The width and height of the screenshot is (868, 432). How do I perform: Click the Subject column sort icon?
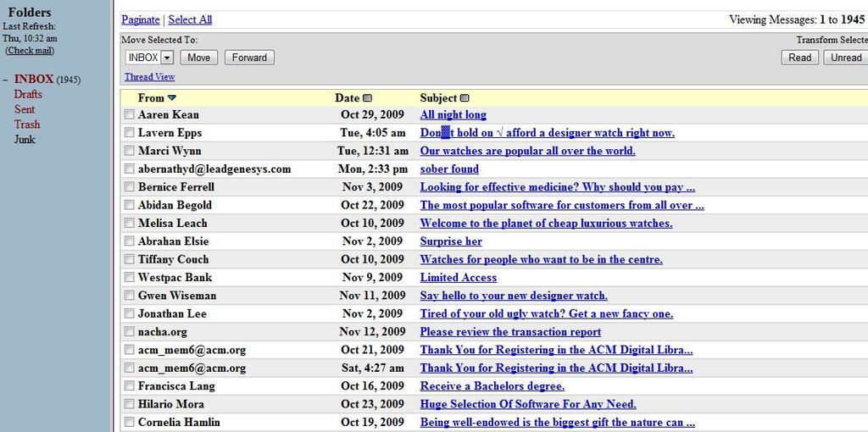(x=465, y=98)
